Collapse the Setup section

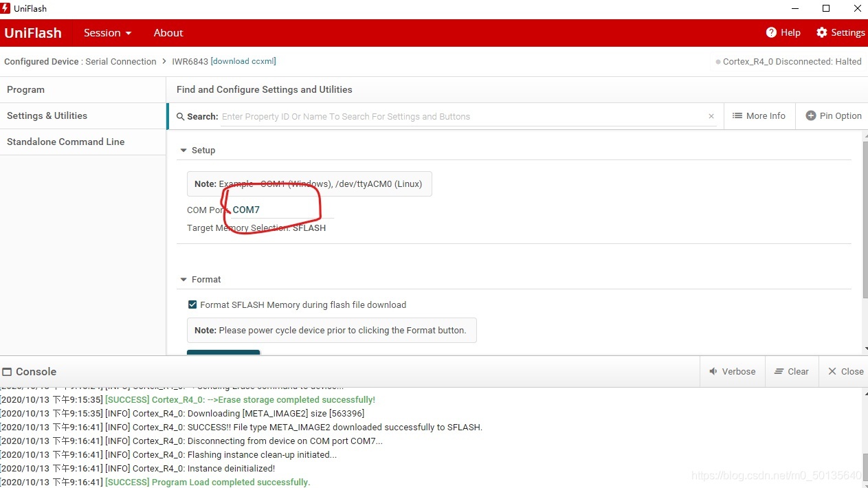coord(183,150)
